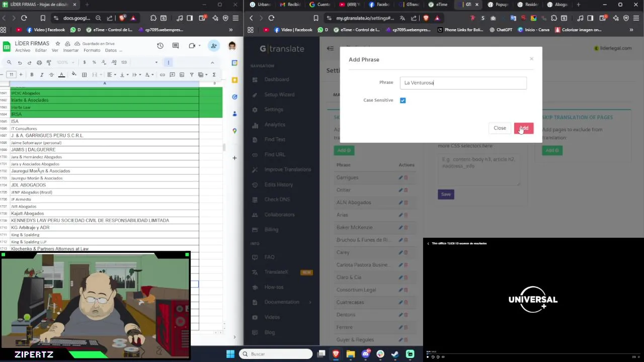Open Dashboard in GTranslate sidebar
This screenshot has width=644, height=362.
tap(277, 79)
